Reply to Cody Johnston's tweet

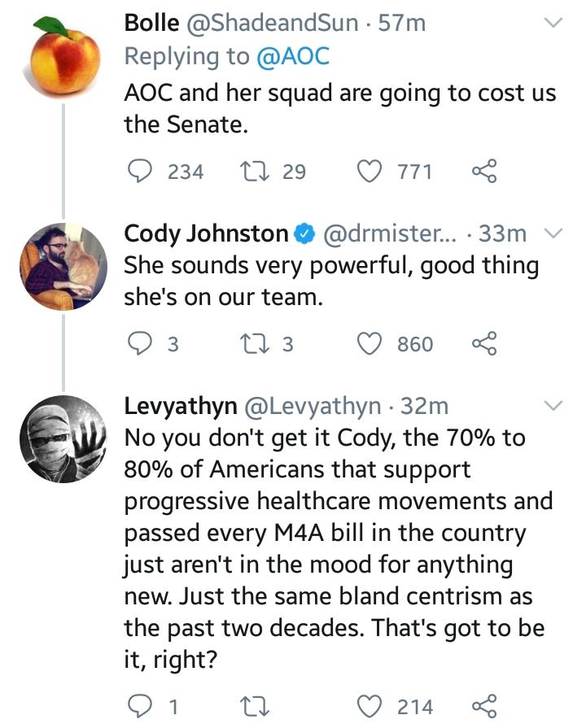click(x=139, y=343)
